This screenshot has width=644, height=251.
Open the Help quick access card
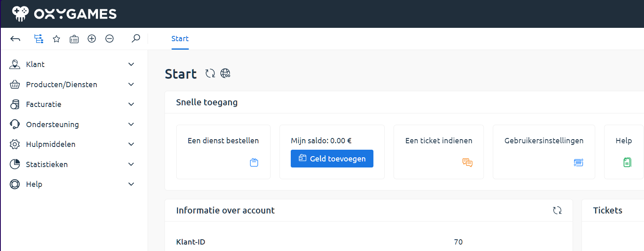point(624,152)
